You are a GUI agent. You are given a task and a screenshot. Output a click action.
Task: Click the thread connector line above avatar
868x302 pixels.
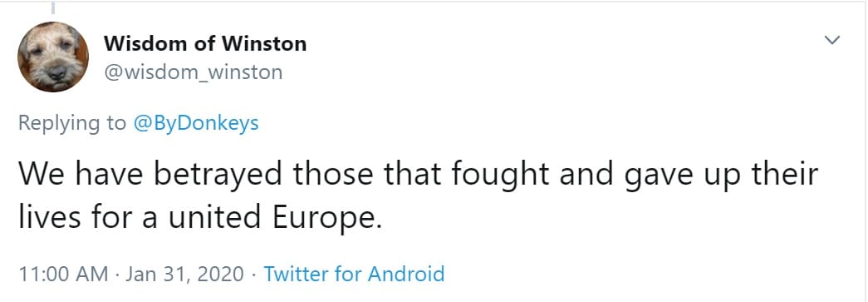coord(54,7)
